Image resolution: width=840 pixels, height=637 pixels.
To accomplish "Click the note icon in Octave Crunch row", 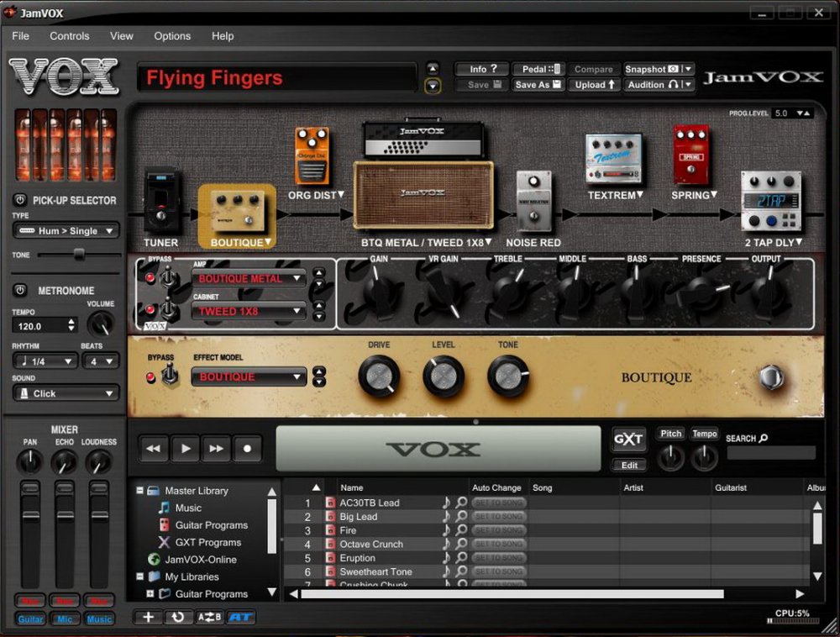I will 446,544.
